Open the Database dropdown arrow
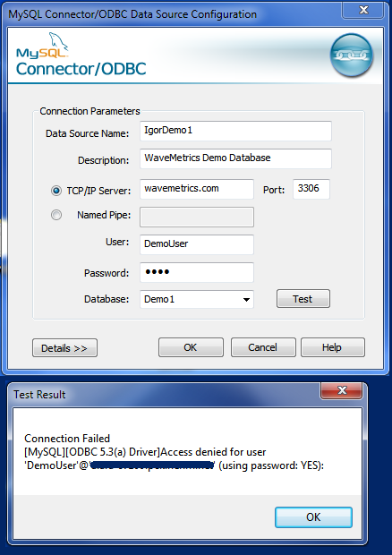 246,300
